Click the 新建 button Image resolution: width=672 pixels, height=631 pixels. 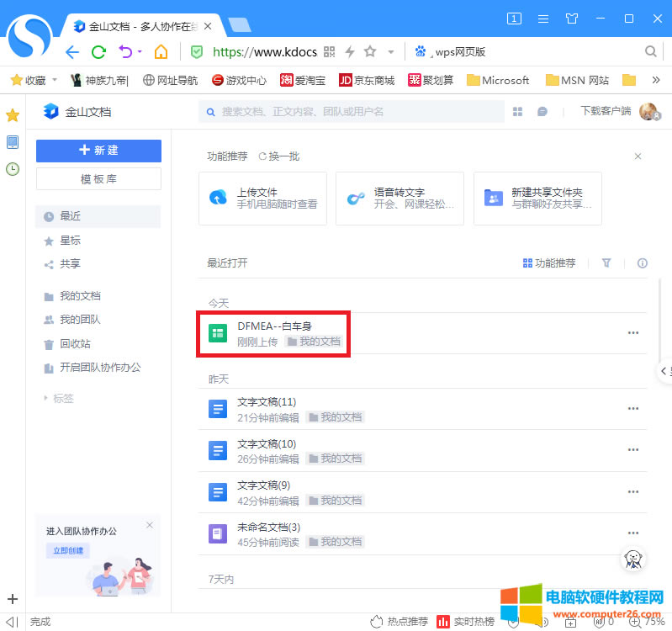(98, 151)
